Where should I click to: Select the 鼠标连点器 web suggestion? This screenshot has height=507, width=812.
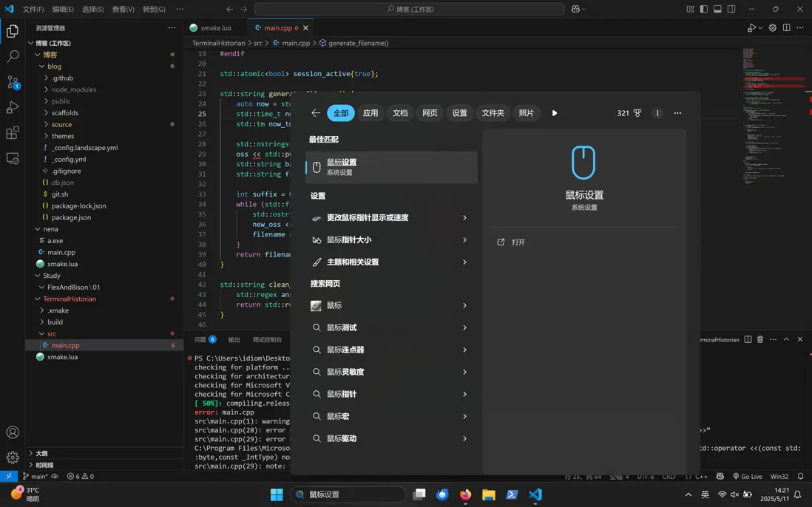(391, 350)
